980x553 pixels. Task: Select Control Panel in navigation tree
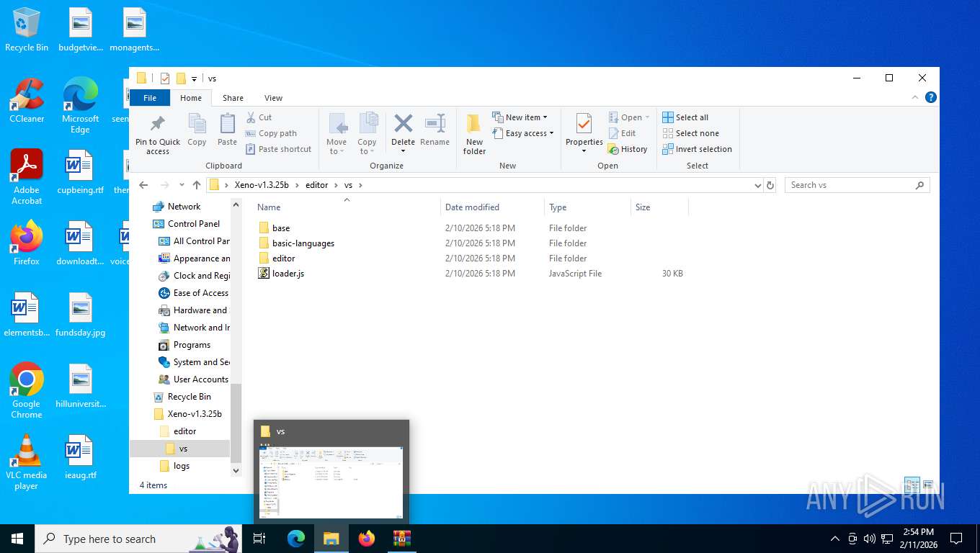click(193, 224)
